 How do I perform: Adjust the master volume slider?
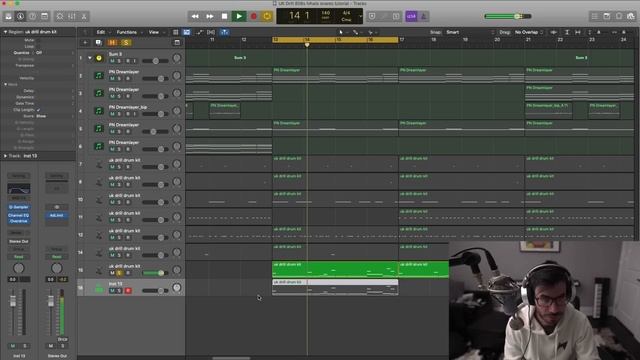[508, 16]
